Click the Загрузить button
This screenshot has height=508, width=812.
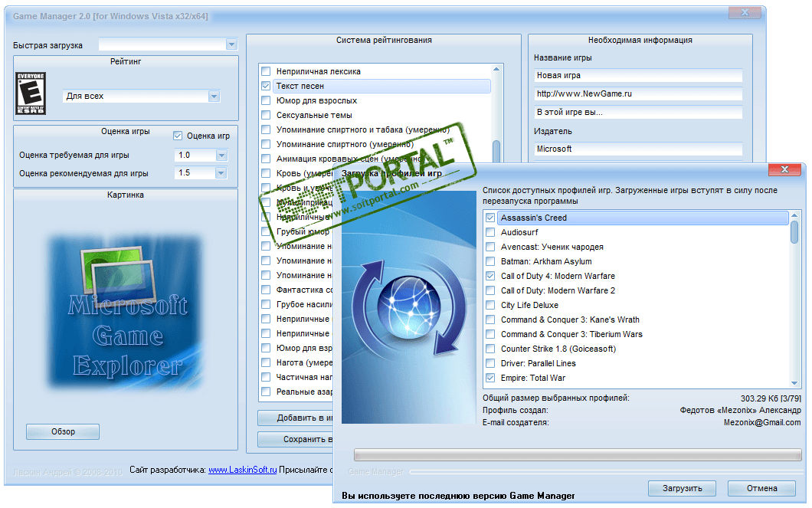click(682, 488)
